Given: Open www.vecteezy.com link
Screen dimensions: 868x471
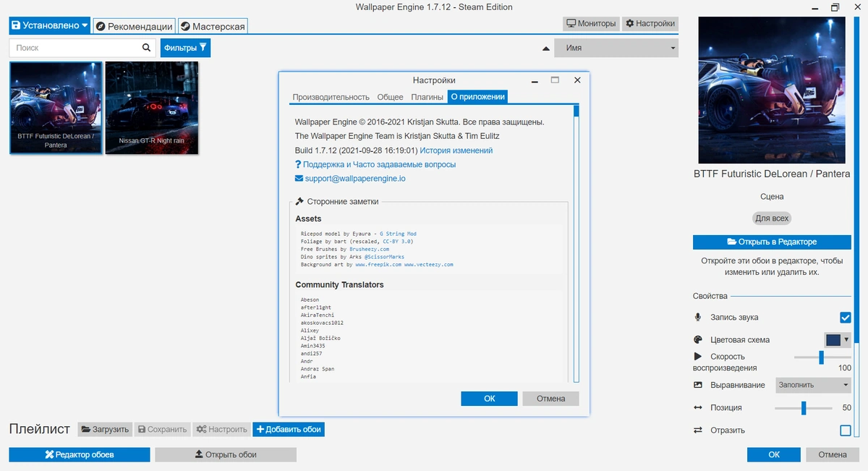Looking at the screenshot, I should coord(429,265).
